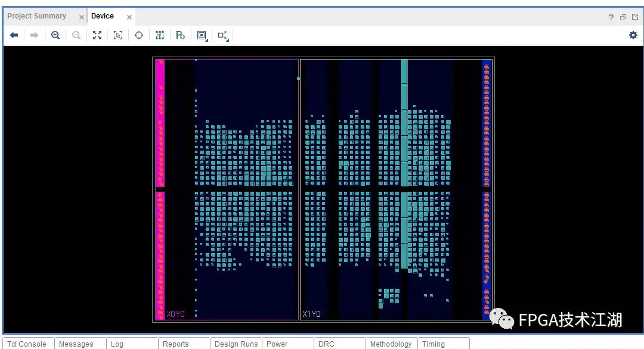Click the help question mark icon
The height and width of the screenshot is (349, 644).
[611, 17]
